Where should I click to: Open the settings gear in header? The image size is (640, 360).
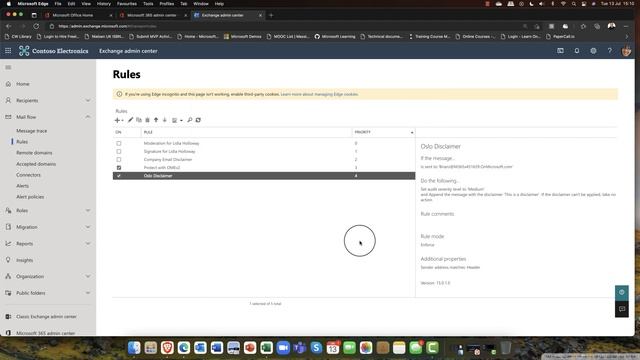click(593, 51)
